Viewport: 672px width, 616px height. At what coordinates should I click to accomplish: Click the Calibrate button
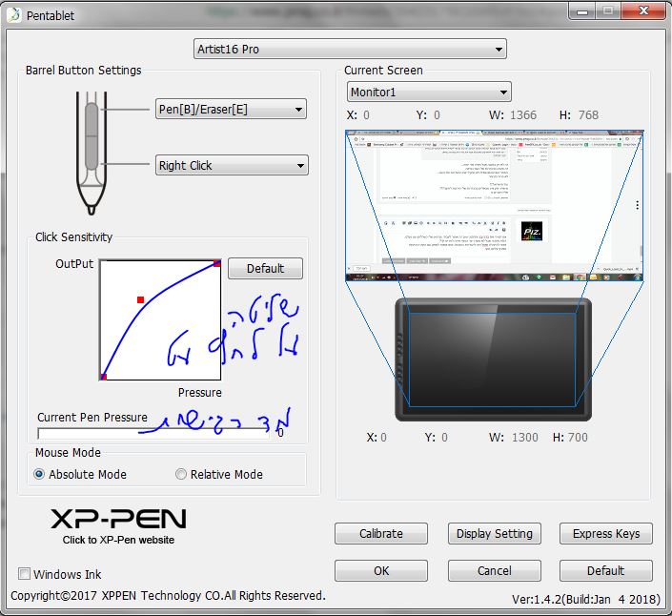point(381,533)
